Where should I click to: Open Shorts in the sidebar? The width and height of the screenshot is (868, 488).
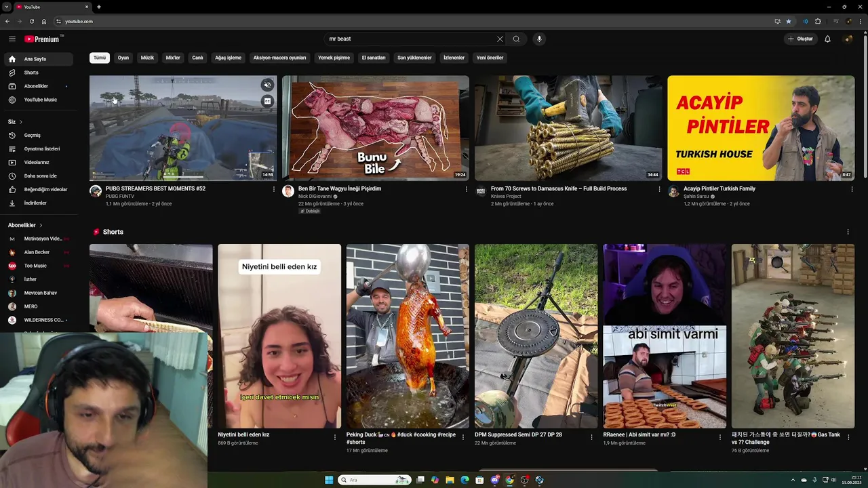click(x=39, y=73)
